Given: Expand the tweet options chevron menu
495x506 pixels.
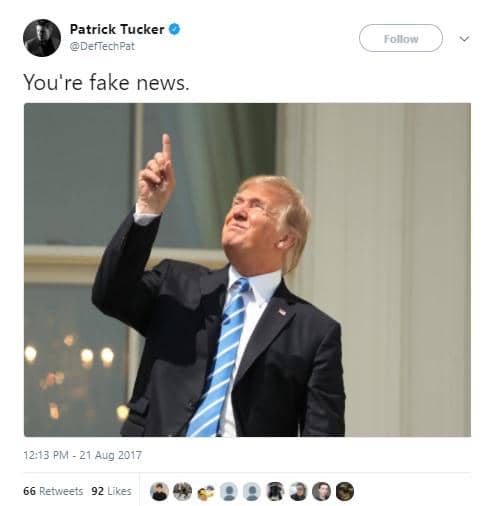Looking at the screenshot, I should 464,39.
